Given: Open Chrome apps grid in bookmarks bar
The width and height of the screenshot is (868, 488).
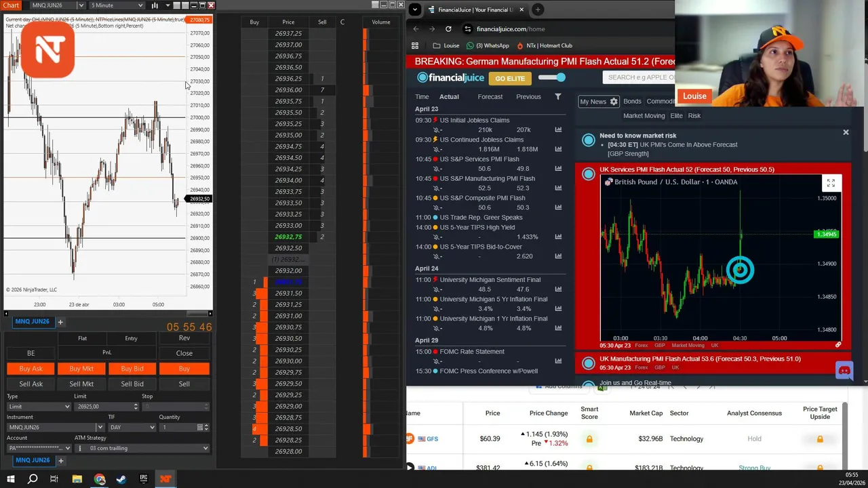Looking at the screenshot, I should tap(415, 45).
